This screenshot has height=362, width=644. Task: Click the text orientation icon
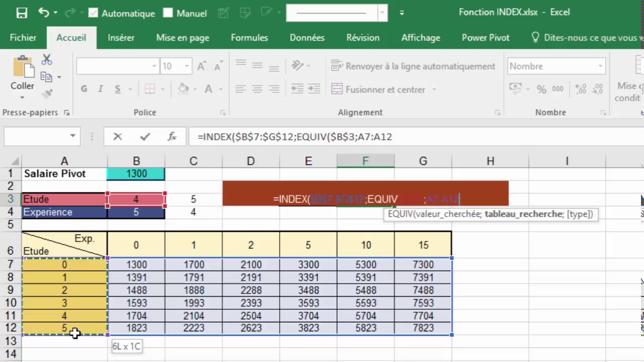click(x=297, y=65)
